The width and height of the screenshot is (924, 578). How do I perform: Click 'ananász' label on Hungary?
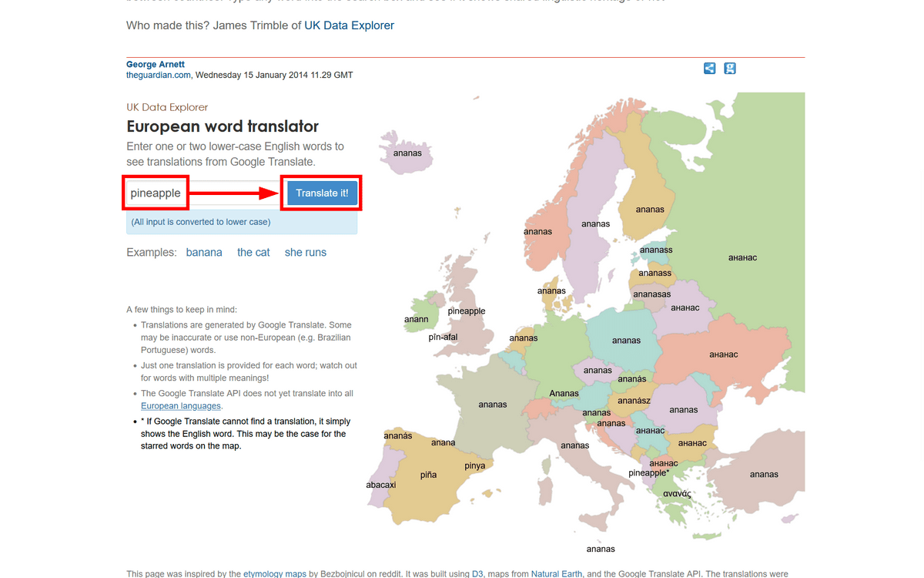634,402
